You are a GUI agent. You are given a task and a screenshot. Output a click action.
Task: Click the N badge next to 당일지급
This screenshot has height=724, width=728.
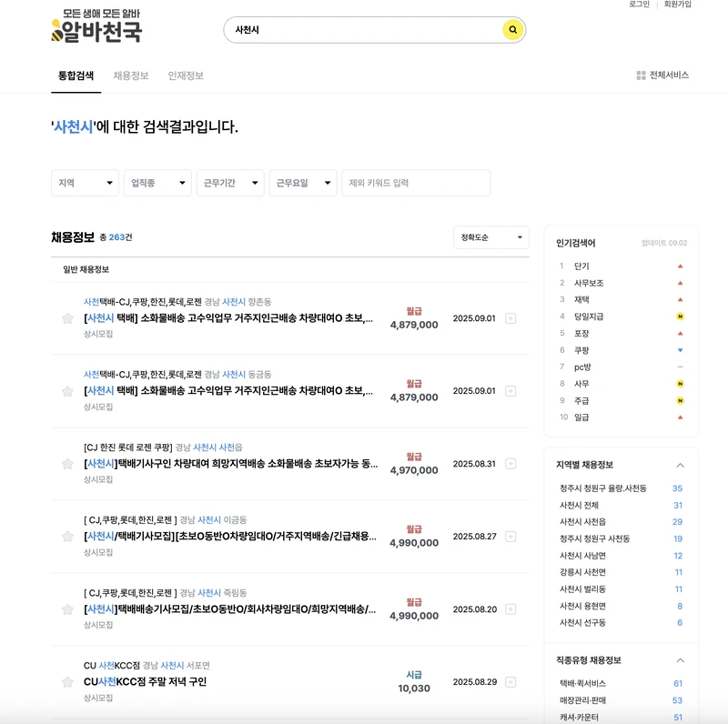coord(681,316)
